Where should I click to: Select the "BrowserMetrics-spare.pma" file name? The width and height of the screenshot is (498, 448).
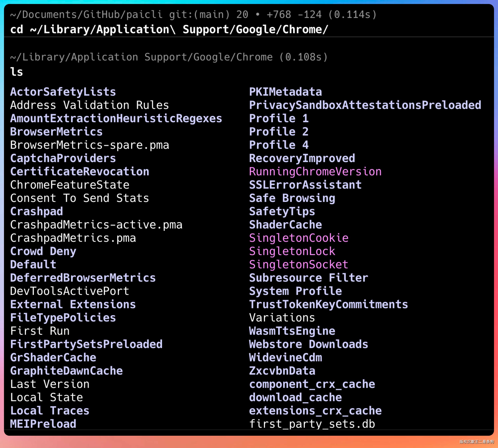click(x=90, y=145)
